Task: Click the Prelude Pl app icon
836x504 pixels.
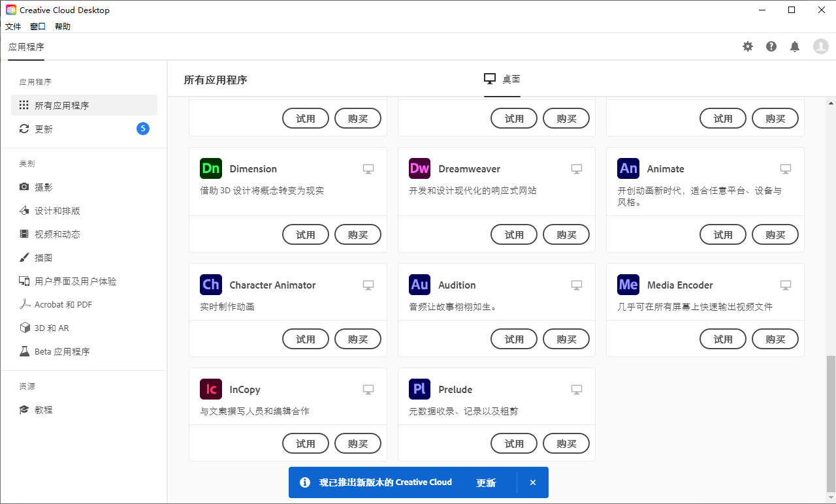Action: point(419,389)
